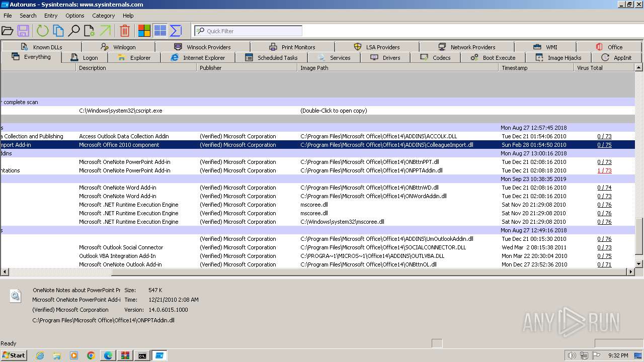Viewport: 644px width, 362px height.
Task: Switch to the Network Providers tab
Action: pos(466,47)
